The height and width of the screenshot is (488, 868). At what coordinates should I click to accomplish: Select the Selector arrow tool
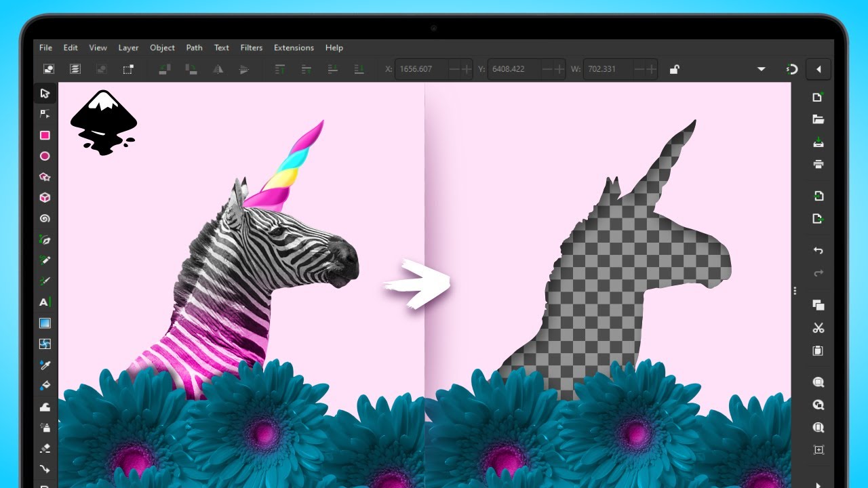coord(45,93)
